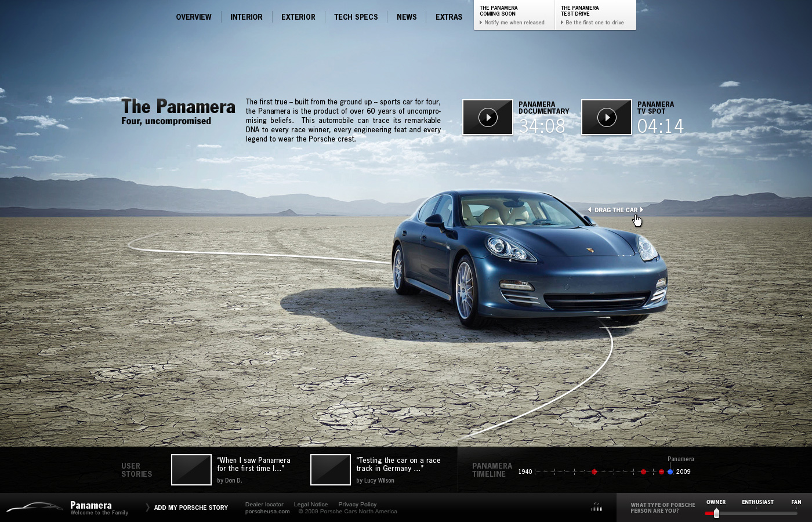The image size is (812, 522).
Task: Click 'The Panamera' main heading
Action: [x=178, y=107]
